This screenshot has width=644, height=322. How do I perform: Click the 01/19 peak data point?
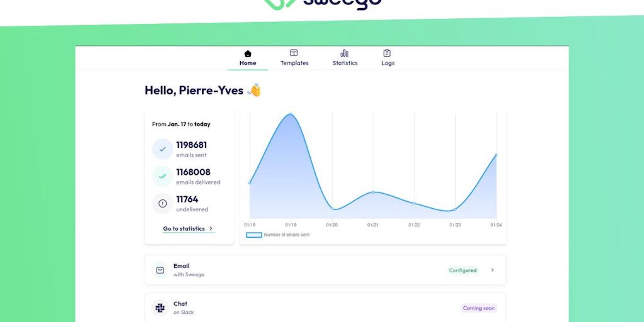pos(291,114)
